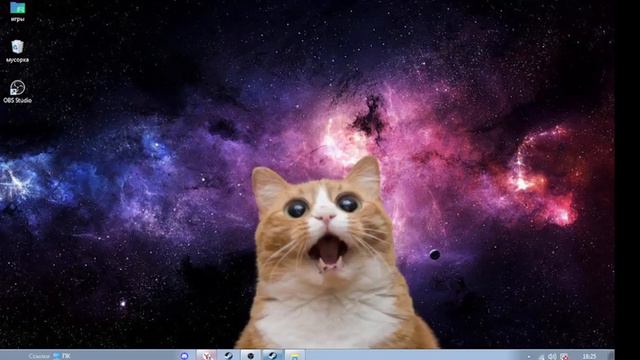The width and height of the screenshot is (640, 360).
Task: Open the clock showing 18:25
Action: (x=589, y=356)
